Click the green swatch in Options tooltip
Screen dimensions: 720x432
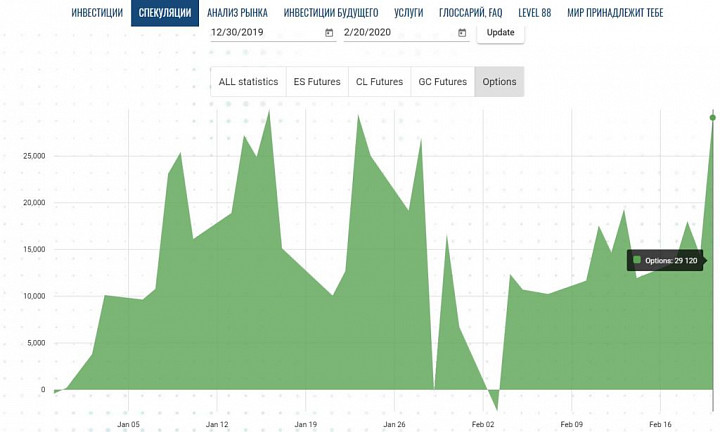636,260
